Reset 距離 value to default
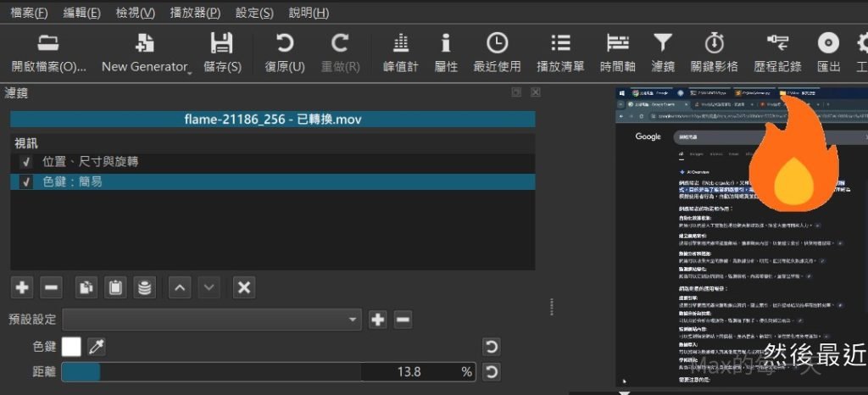868x395 pixels. (x=490, y=372)
